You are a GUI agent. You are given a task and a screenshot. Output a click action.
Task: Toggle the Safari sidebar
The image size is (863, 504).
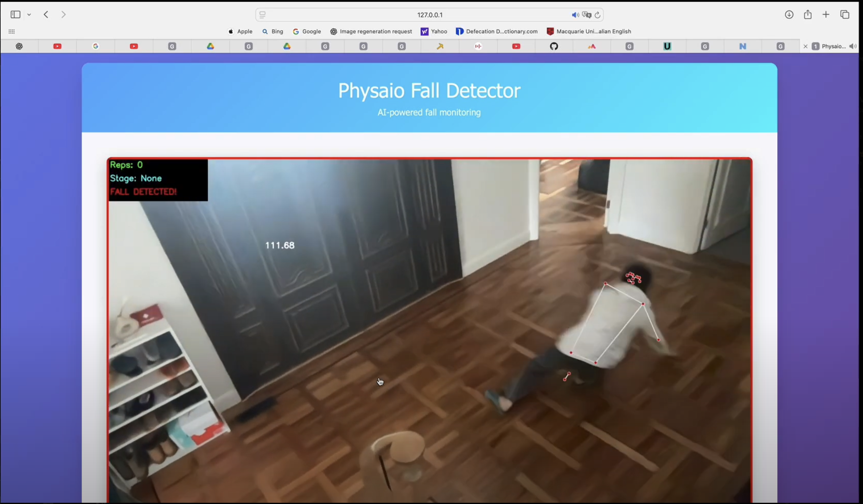click(x=15, y=14)
